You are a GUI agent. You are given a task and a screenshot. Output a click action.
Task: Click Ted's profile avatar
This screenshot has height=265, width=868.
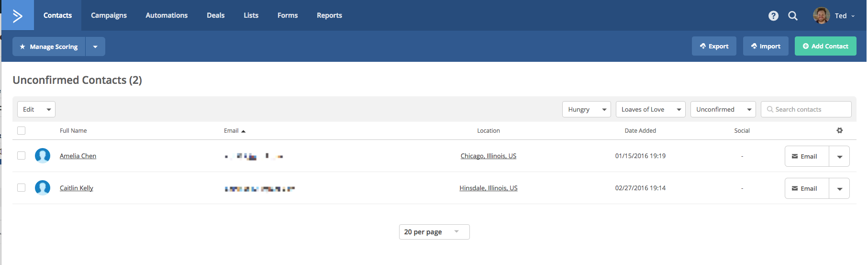[821, 16]
